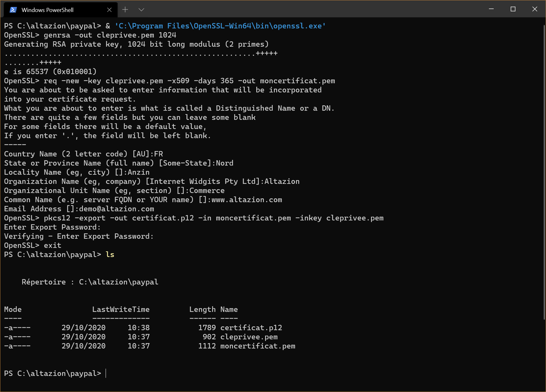This screenshot has height=392, width=546.
Task: Click the Locality Name 'Anzin' line
Action: click(x=77, y=172)
